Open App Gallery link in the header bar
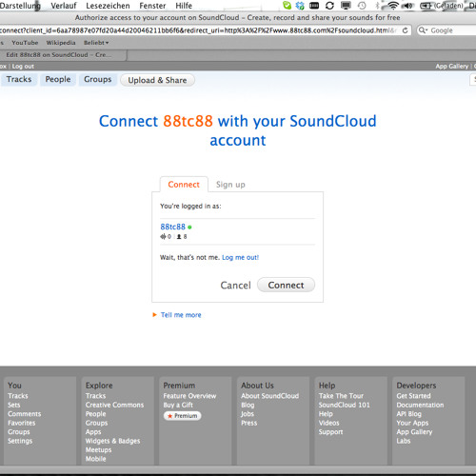Viewport: 476px width, 476px height. [x=452, y=67]
